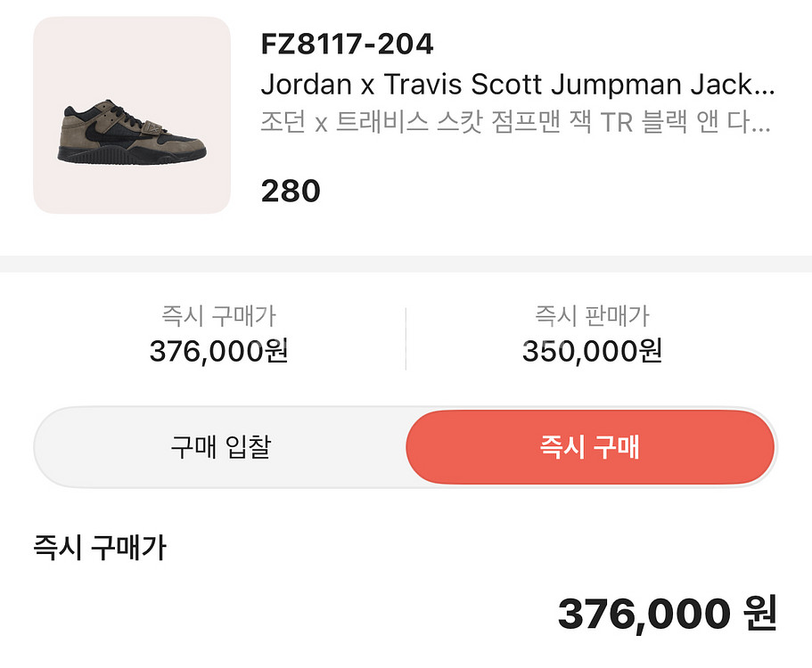Click the vertical divider between the two prices
Screen dimensions: 812x668
pos(406,338)
